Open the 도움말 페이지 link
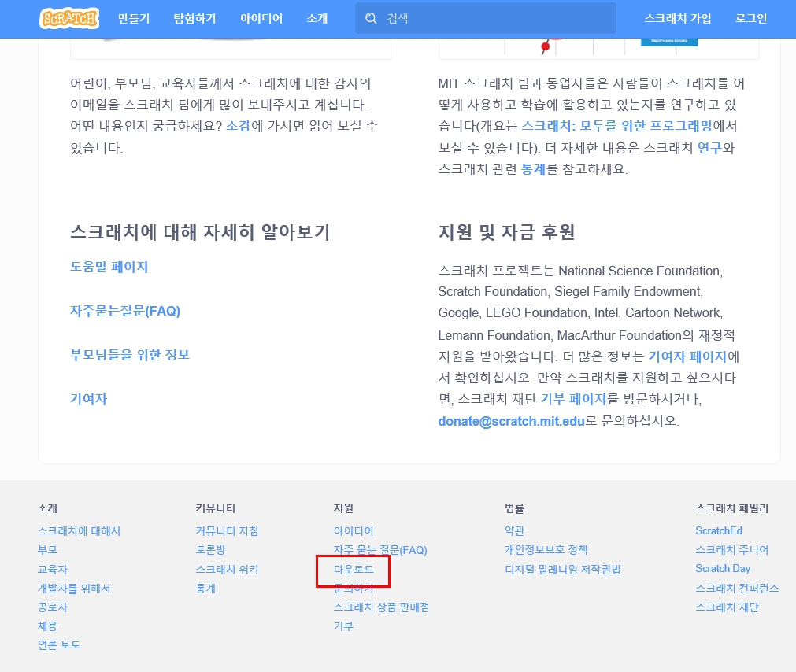Screen dimensions: 796x672 coord(109,267)
